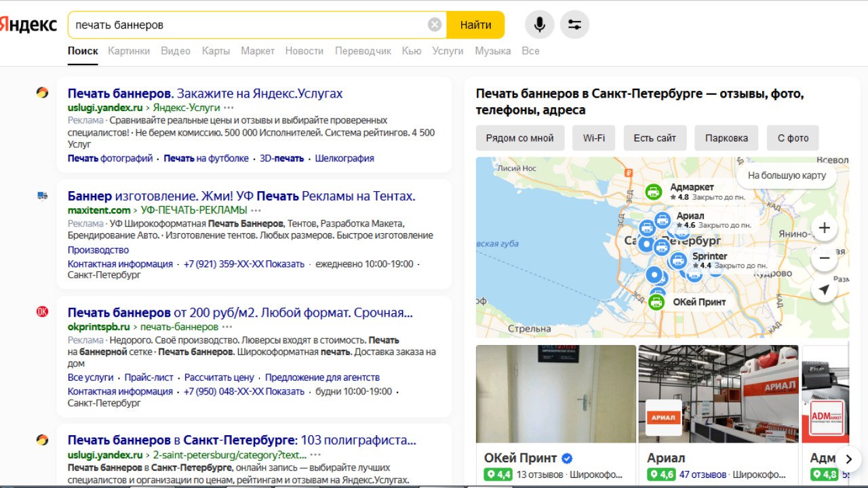
Task: Open the Шелкография sitelink
Action: tap(344, 158)
